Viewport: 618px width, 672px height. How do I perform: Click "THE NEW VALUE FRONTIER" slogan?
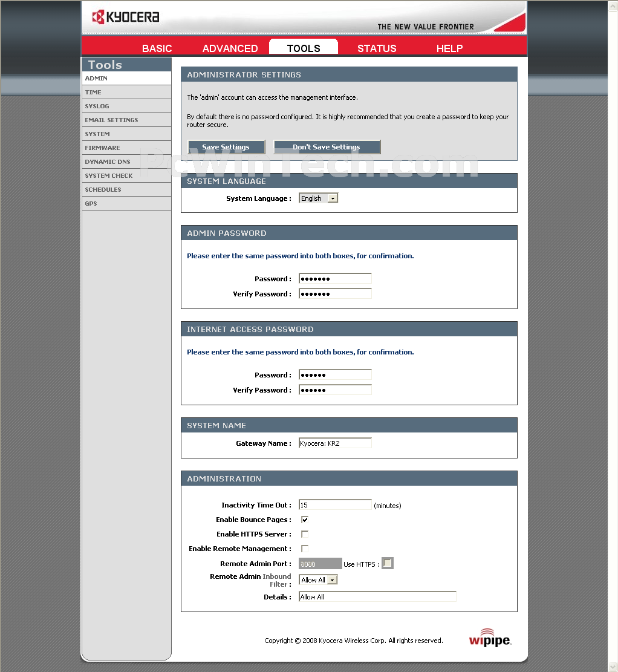point(426,27)
